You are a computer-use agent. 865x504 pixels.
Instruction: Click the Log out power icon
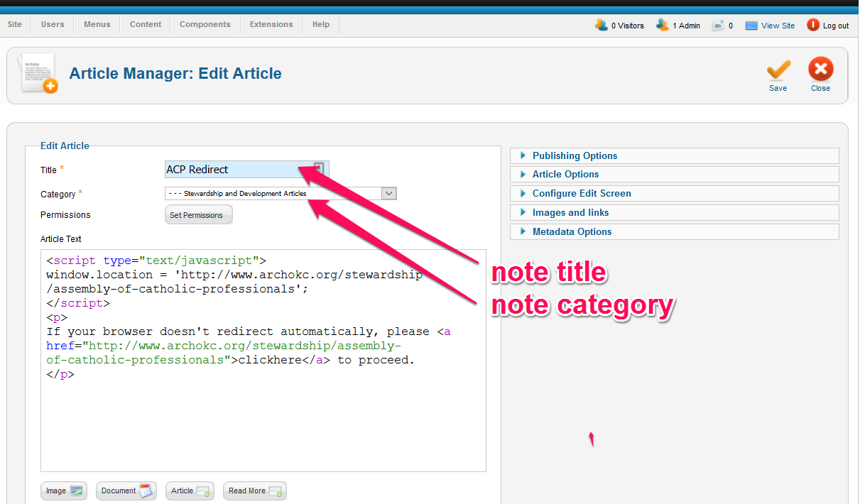tap(813, 25)
